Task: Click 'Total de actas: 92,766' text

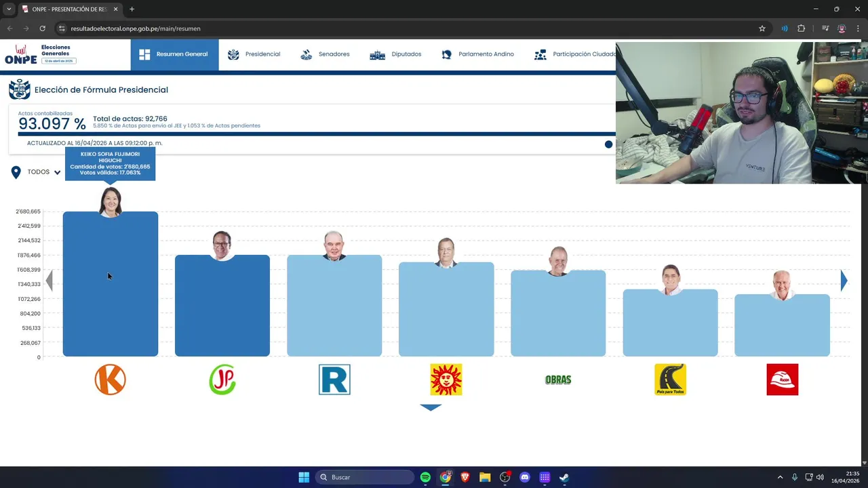Action: [x=130, y=119]
